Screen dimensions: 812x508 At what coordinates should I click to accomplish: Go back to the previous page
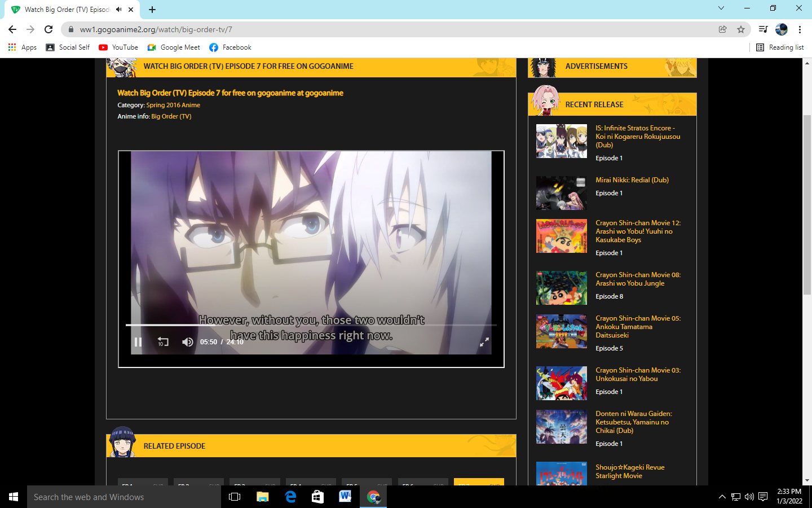click(12, 29)
